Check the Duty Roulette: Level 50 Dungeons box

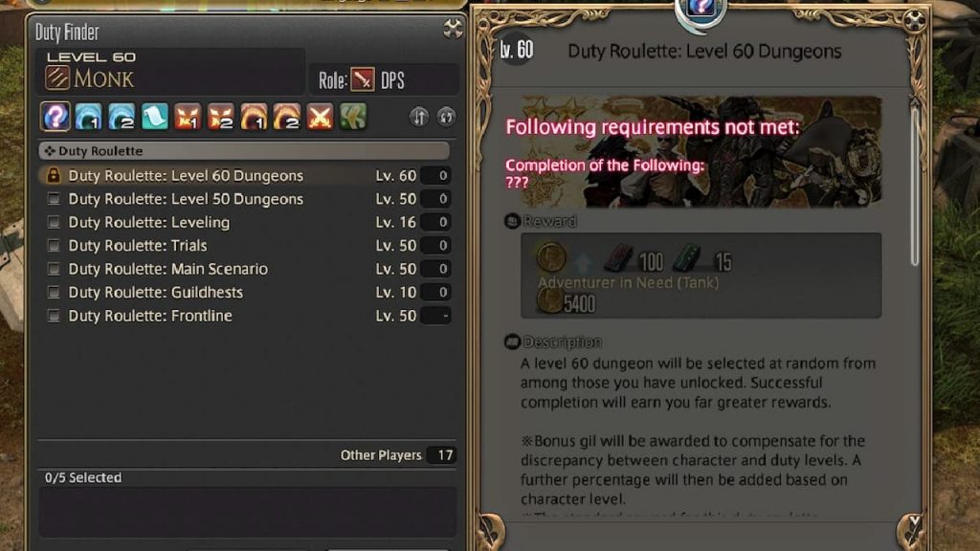pyautogui.click(x=54, y=199)
